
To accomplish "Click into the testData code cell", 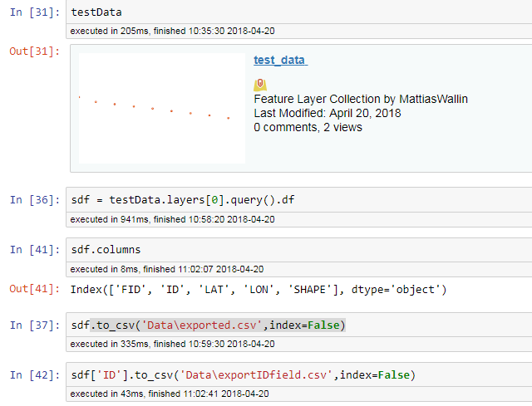I will pos(299,12).
